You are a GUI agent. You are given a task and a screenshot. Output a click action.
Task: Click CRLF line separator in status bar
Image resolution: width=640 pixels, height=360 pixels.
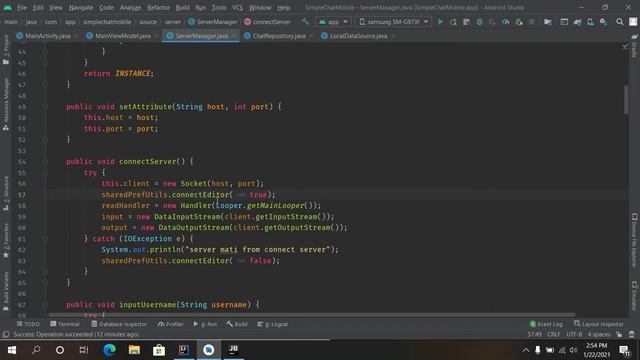click(553, 334)
